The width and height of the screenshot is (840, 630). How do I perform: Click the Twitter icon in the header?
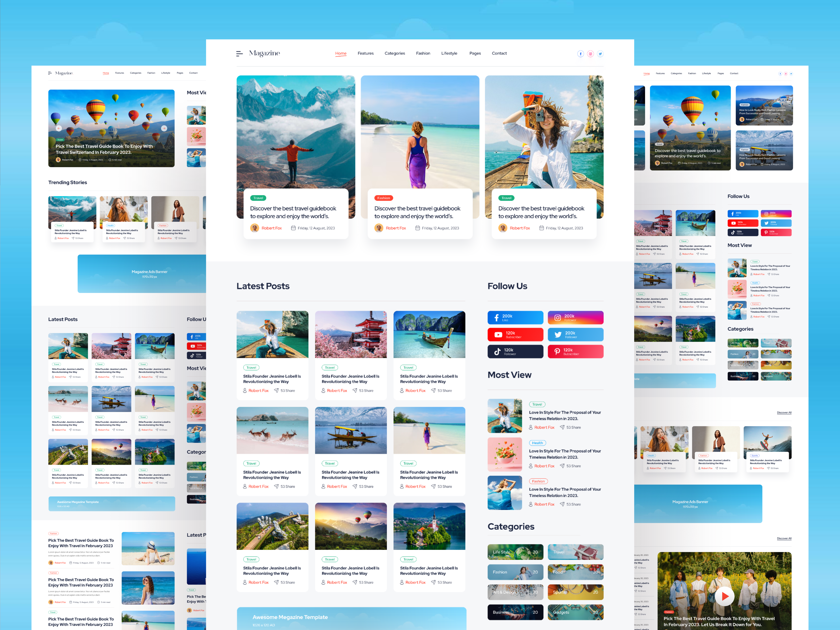click(600, 54)
